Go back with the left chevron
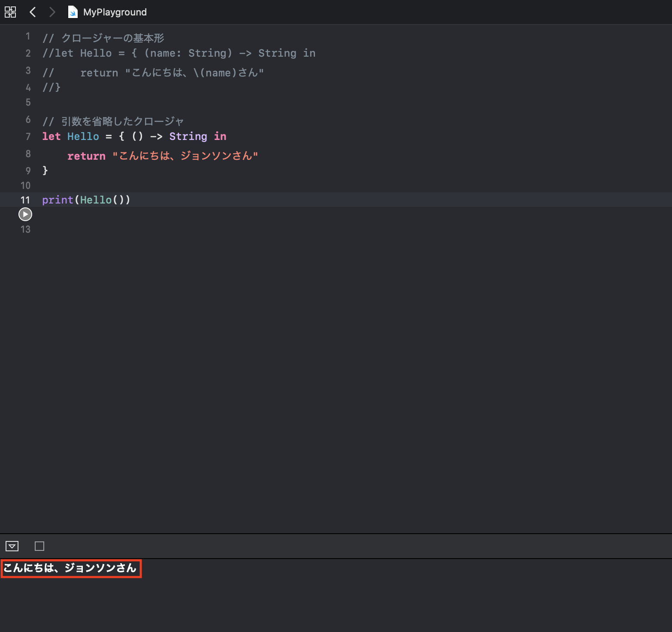 tap(33, 12)
